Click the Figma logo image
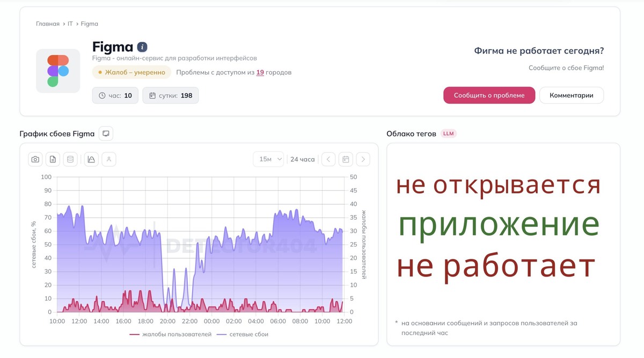644x358 pixels. click(x=58, y=71)
